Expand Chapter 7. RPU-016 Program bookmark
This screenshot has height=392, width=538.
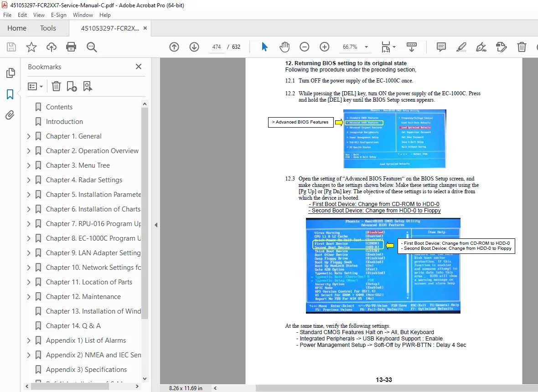point(29,224)
